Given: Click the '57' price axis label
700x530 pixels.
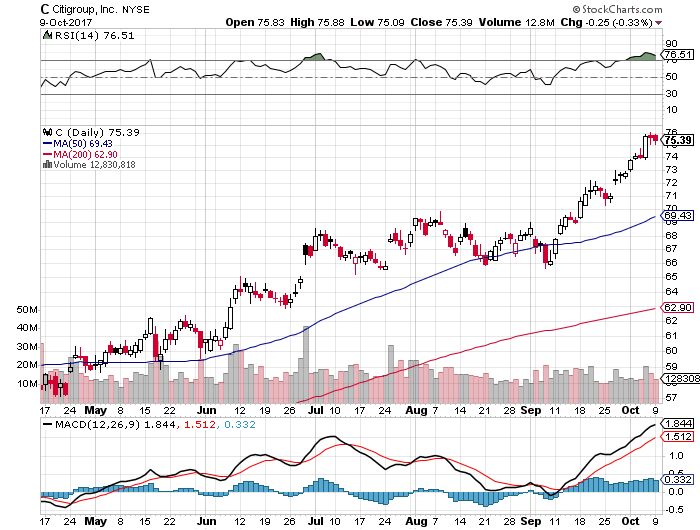Looking at the screenshot, I should (x=671, y=397).
